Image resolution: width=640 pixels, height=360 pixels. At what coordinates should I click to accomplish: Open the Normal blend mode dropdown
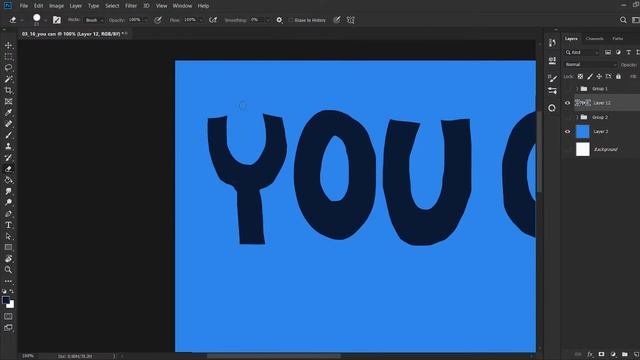pos(590,64)
